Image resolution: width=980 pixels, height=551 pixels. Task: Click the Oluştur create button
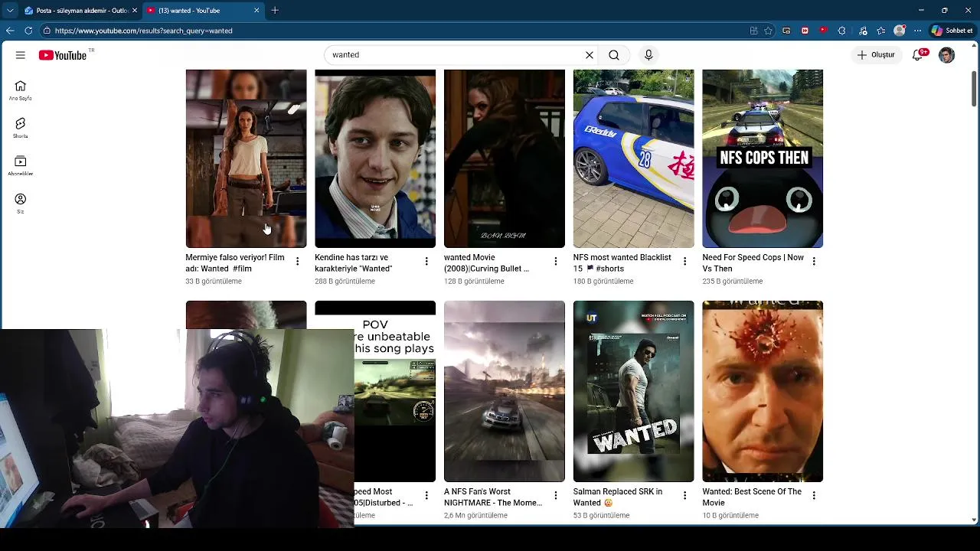[876, 55]
